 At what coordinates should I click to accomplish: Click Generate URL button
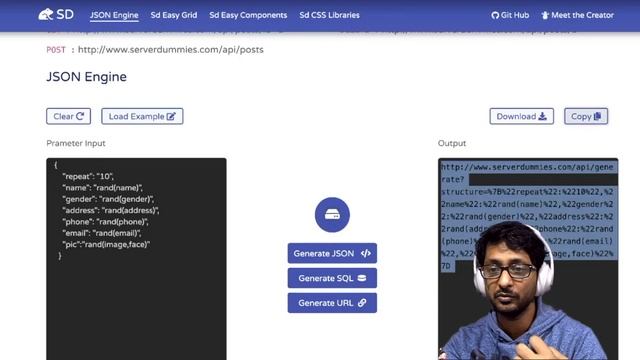click(332, 303)
